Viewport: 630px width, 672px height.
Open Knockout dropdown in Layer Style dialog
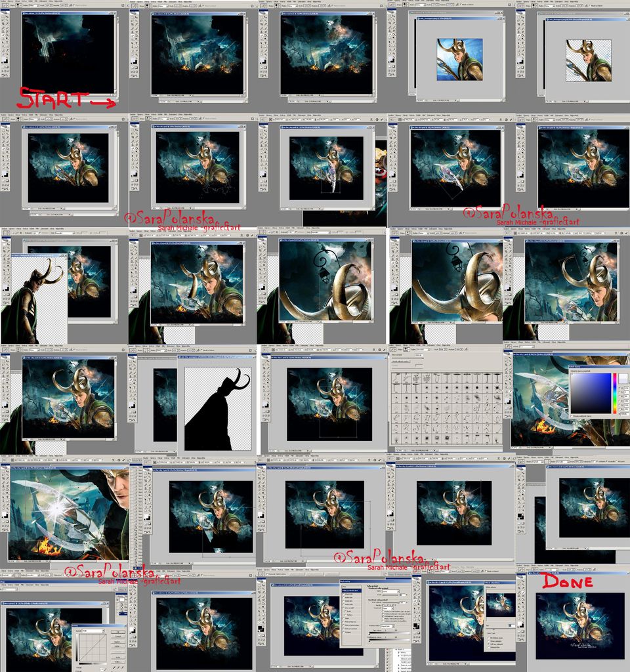pyautogui.click(x=388, y=608)
